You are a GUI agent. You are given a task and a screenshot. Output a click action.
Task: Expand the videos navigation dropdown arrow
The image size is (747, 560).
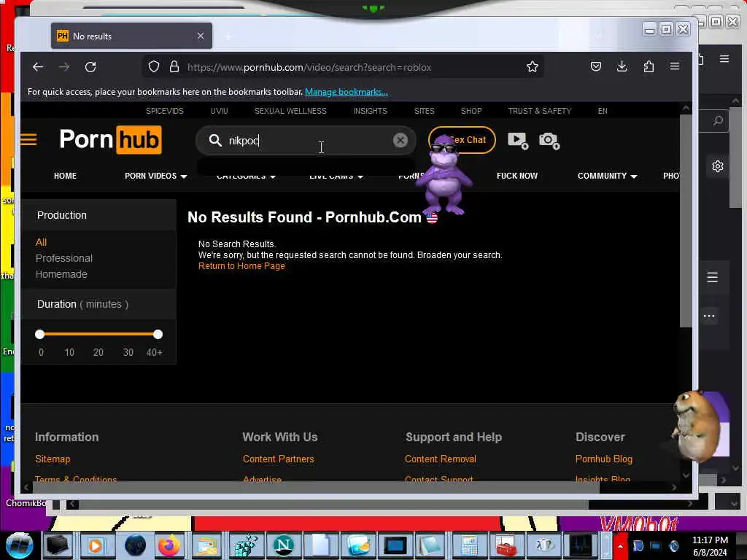(x=184, y=176)
